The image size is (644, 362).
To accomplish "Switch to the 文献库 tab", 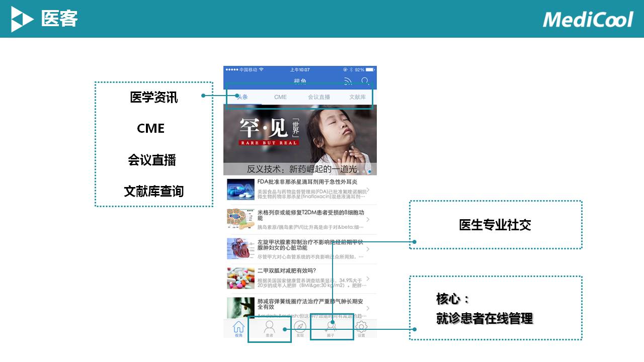I will pos(358,97).
